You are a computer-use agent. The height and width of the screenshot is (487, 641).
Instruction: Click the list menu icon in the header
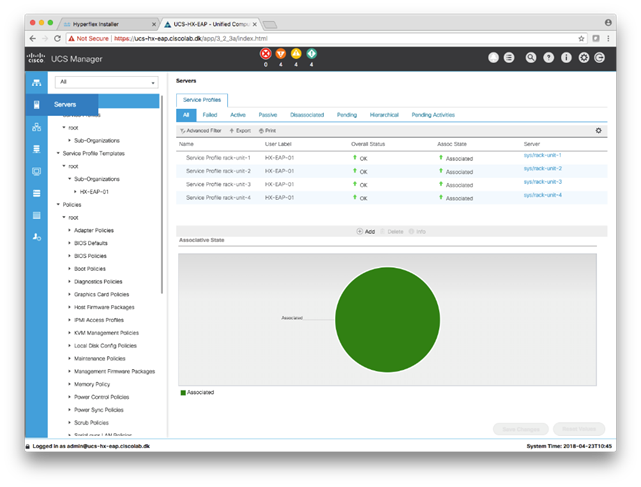click(x=509, y=58)
